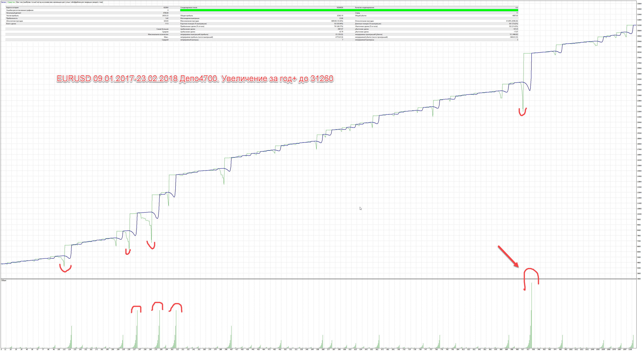Click the 'Самая большая' row label
The width and height of the screenshot is (644, 351).
point(163,29)
